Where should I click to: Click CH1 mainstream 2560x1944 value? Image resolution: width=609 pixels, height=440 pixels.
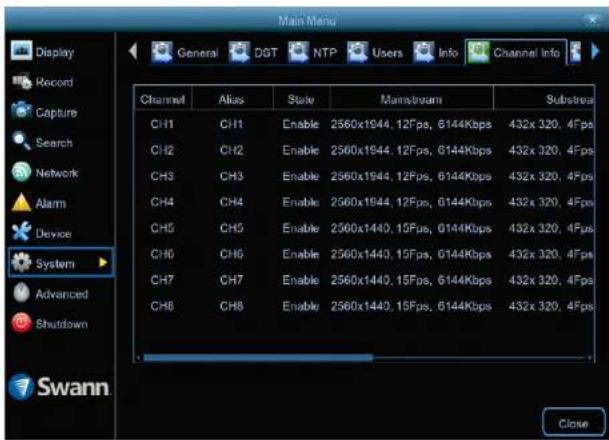(411, 124)
